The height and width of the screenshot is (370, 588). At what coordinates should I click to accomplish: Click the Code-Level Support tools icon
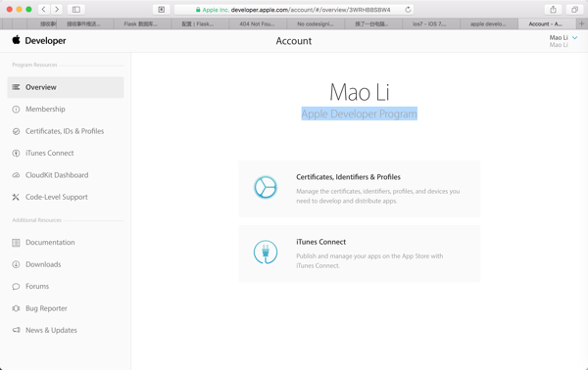(x=16, y=197)
